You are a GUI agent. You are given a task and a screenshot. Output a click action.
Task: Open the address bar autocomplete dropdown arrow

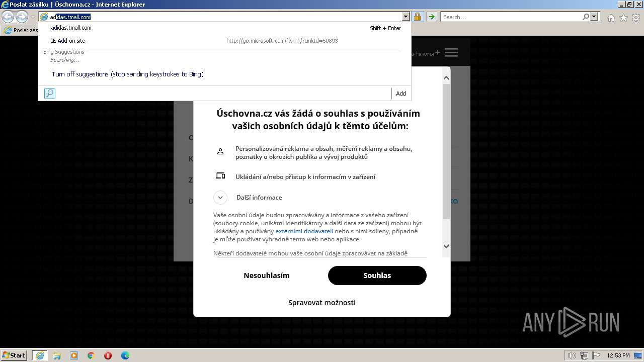point(406,17)
